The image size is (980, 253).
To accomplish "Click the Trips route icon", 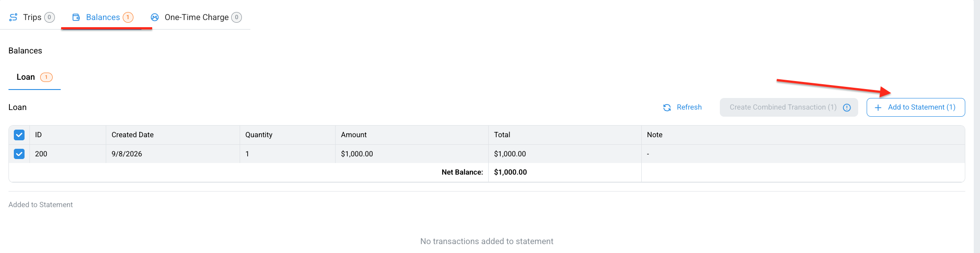I will 13,17.
